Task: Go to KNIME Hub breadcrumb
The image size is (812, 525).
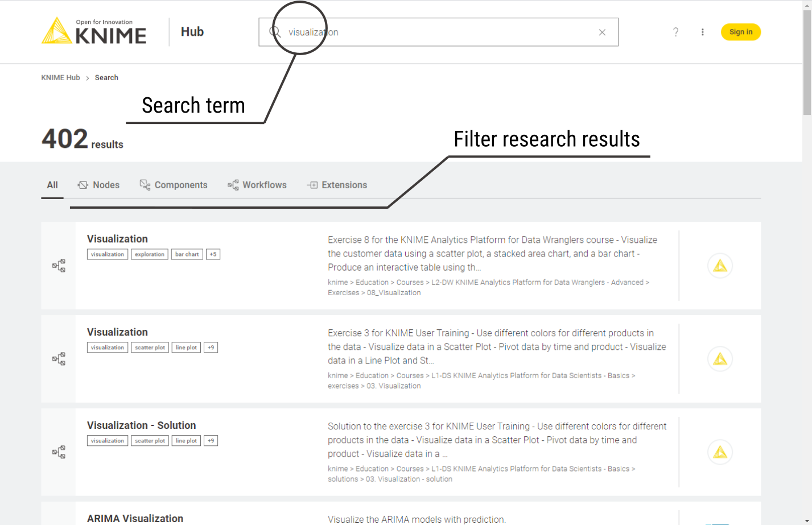Action: tap(60, 77)
